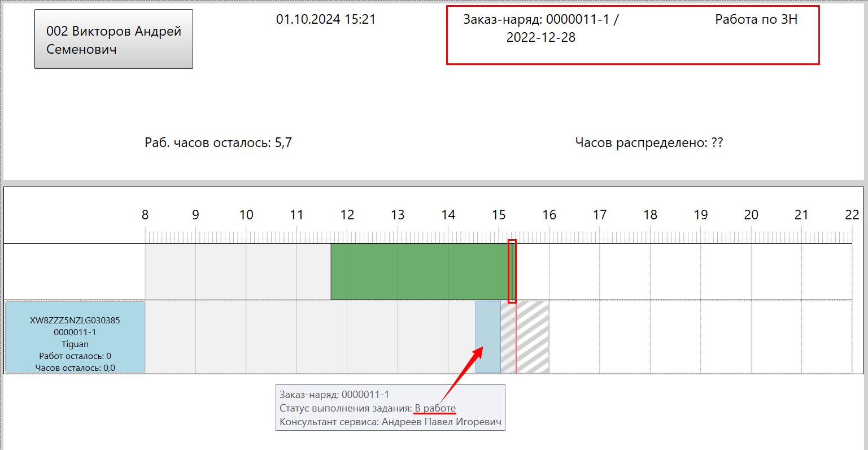Click the В работе status in the tooltip

pyautogui.click(x=435, y=408)
